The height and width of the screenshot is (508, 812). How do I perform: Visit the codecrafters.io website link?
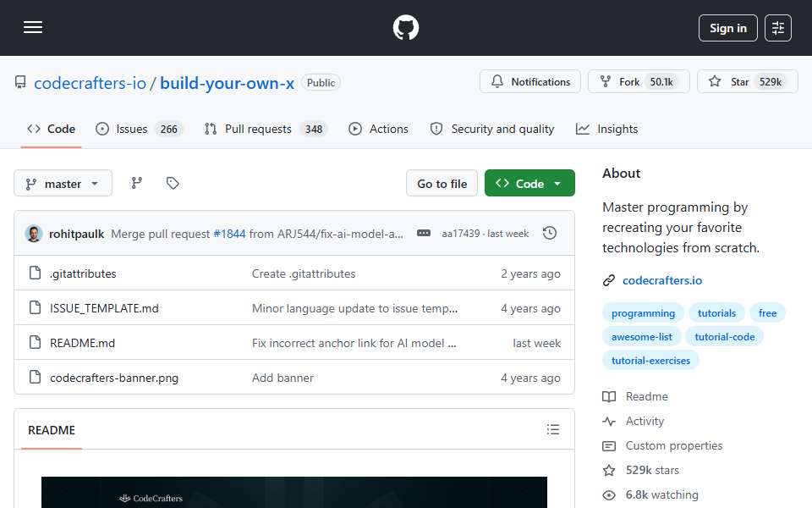point(661,280)
